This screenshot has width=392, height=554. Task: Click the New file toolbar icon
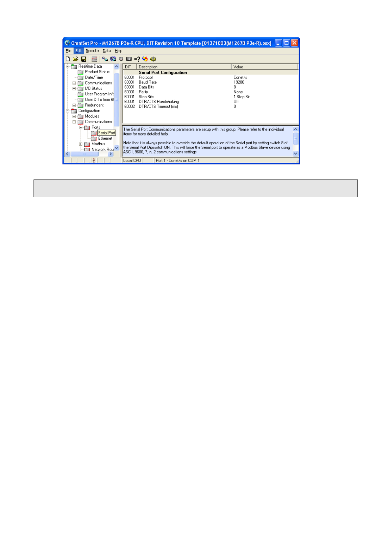(x=68, y=59)
